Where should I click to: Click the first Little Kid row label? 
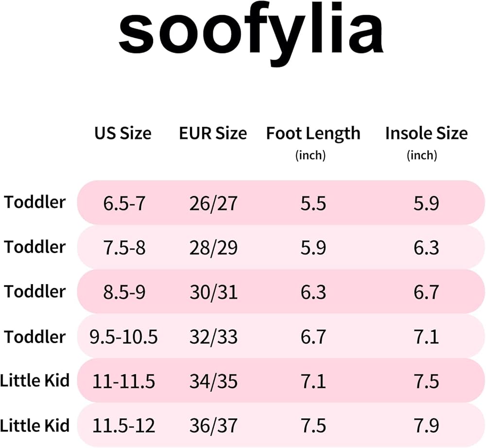pos(35,380)
